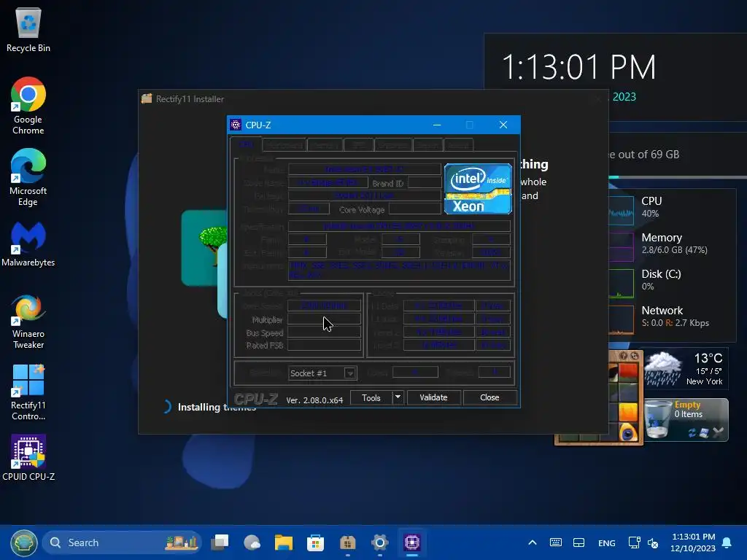Click the round shuffle button on puzzle gadget
The height and width of the screenshot is (560, 747).
(x=635, y=356)
